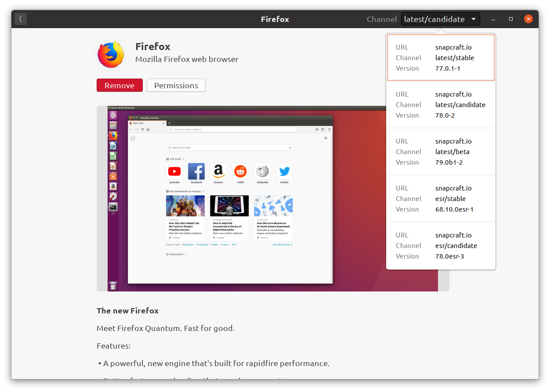The image size is (550, 392).
Task: Choose the esr/stable channel entry
Action: tap(441, 198)
